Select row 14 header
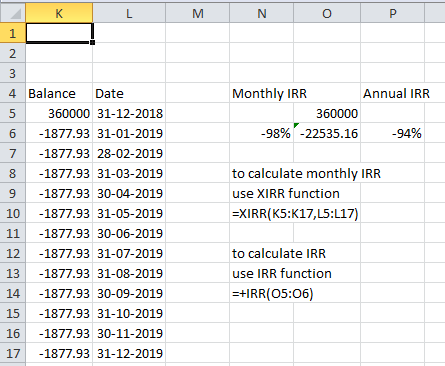 tap(13, 293)
